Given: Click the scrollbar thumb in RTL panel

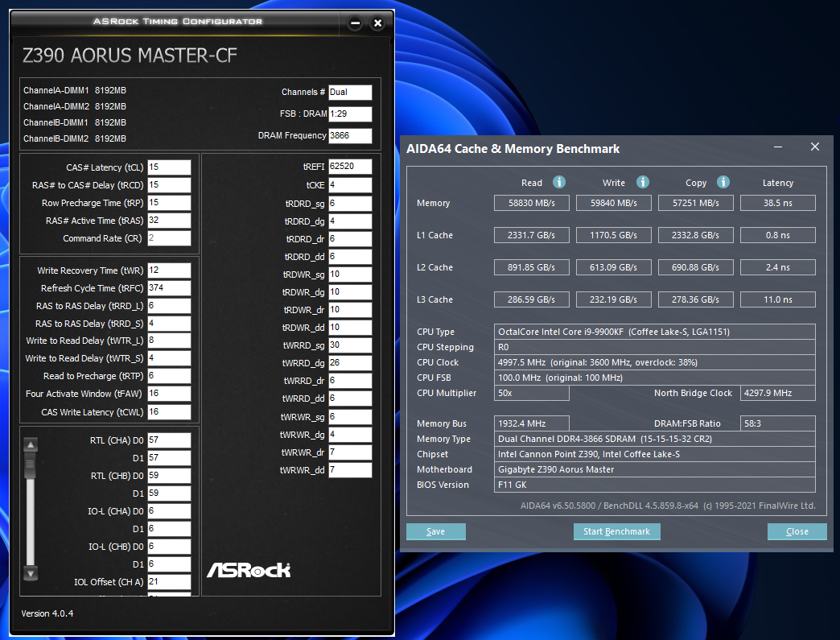Looking at the screenshot, I should [x=31, y=465].
